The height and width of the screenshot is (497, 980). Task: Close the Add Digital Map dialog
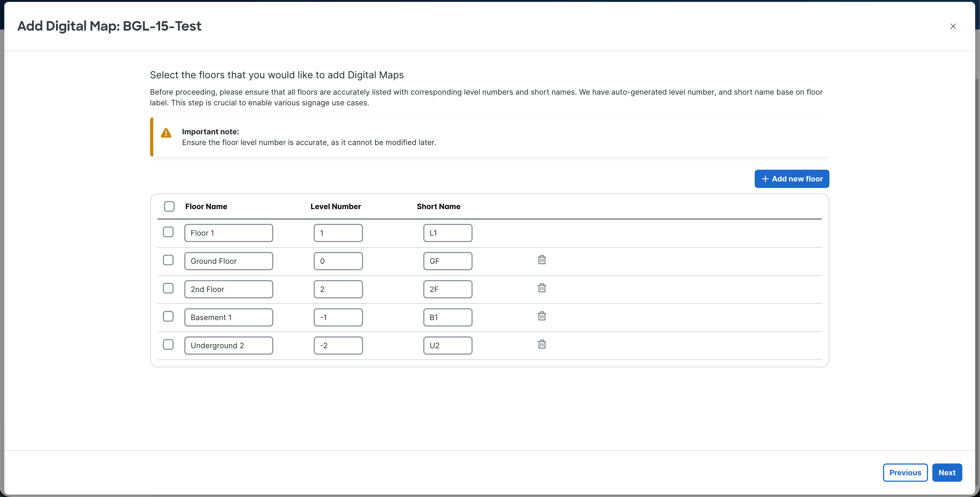(953, 26)
